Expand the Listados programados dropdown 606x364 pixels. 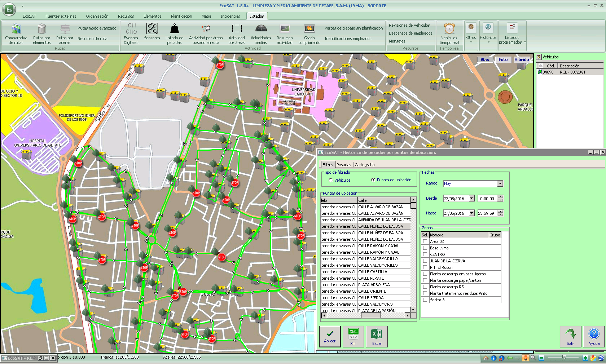(525, 42)
